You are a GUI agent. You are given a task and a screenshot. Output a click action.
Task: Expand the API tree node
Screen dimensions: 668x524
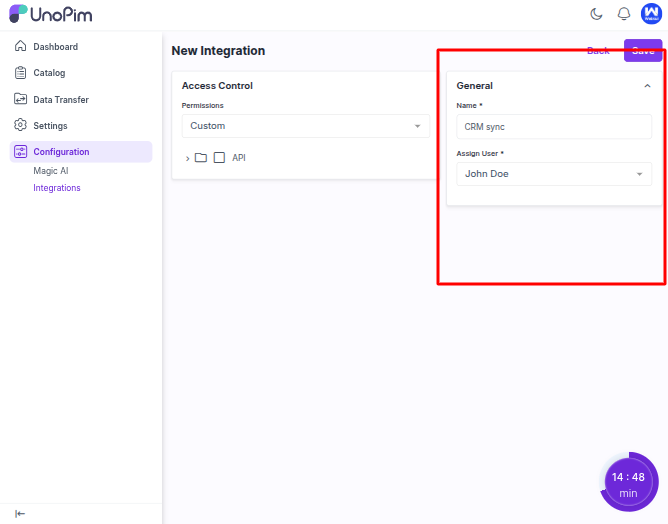[187, 158]
